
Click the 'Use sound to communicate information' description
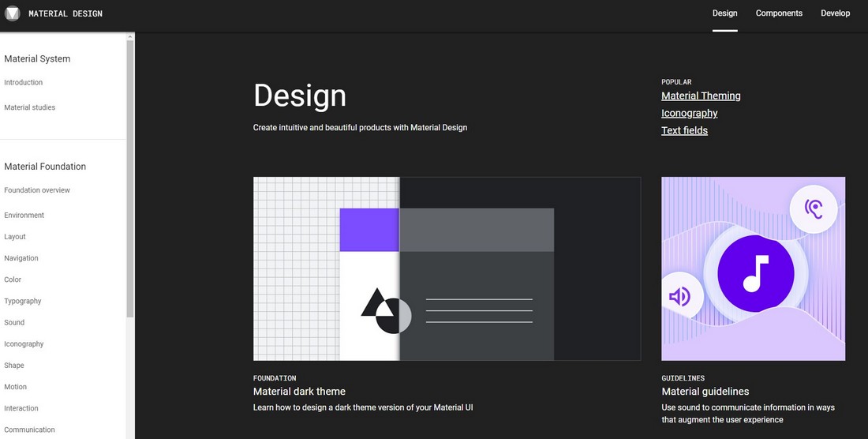pyautogui.click(x=748, y=414)
